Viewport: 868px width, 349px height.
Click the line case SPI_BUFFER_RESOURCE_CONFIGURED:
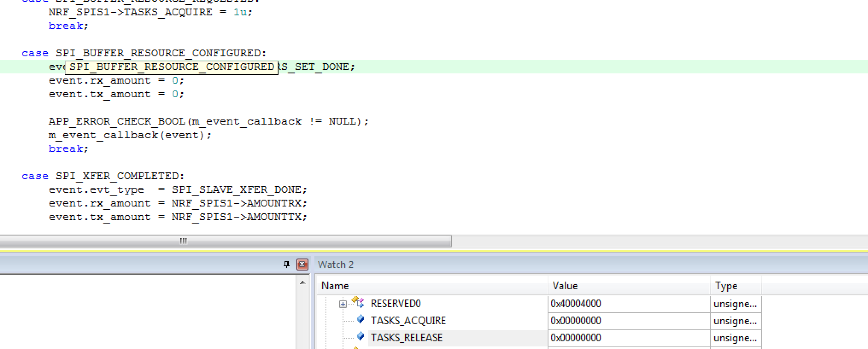[144, 53]
